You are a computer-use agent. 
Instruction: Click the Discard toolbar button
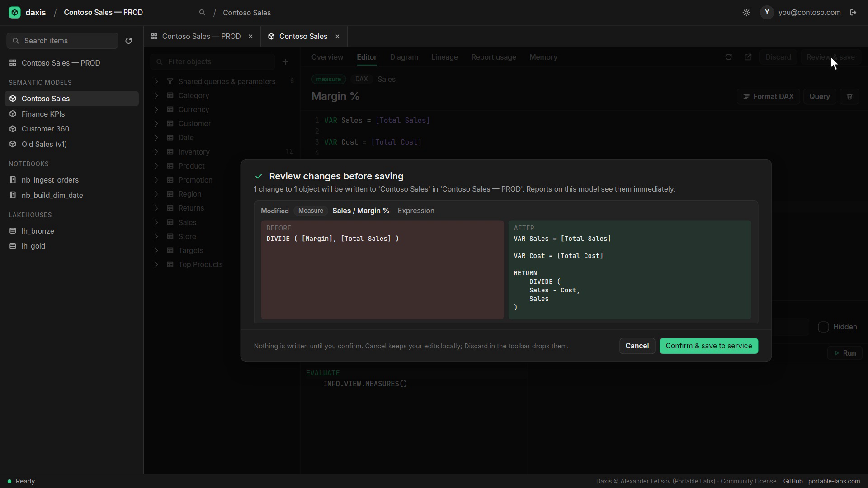(778, 57)
